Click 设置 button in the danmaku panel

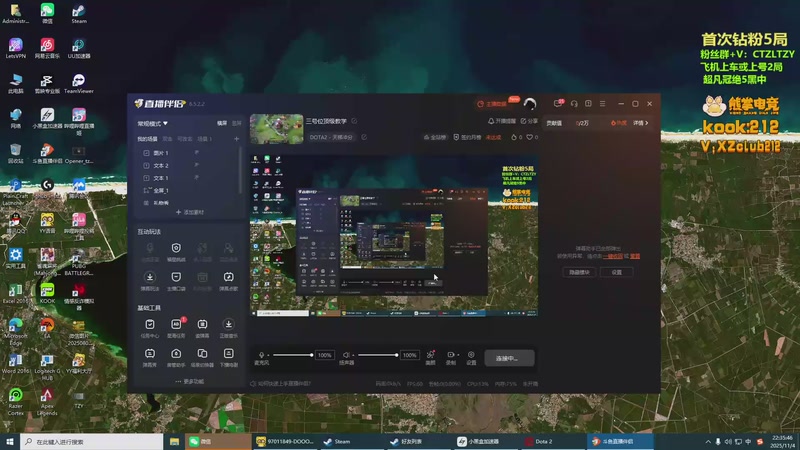[x=617, y=272]
